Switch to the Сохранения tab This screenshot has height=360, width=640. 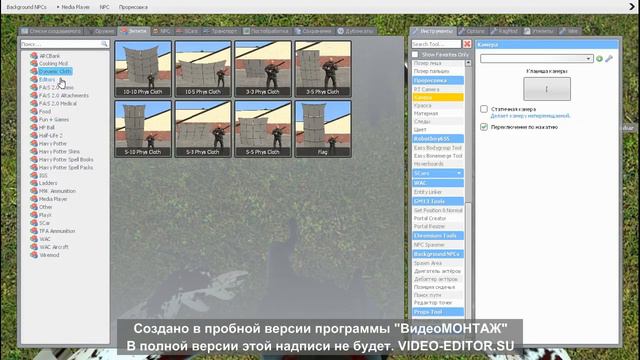(313, 31)
